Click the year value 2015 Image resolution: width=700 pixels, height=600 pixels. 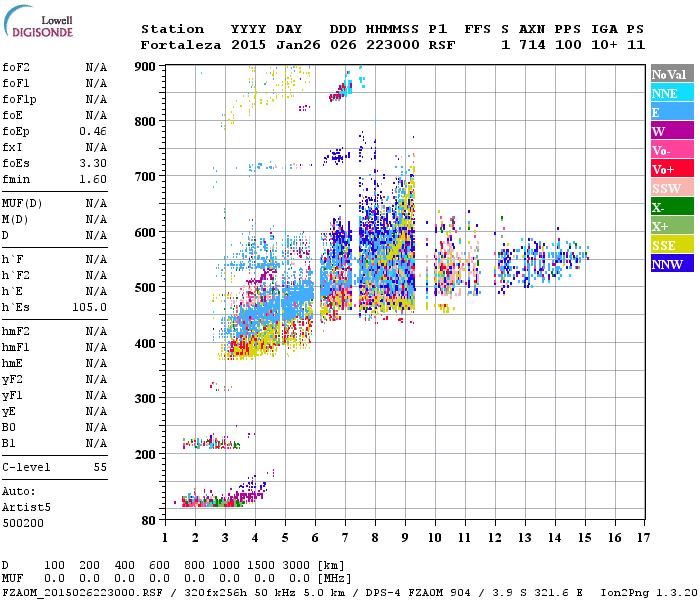[248, 45]
